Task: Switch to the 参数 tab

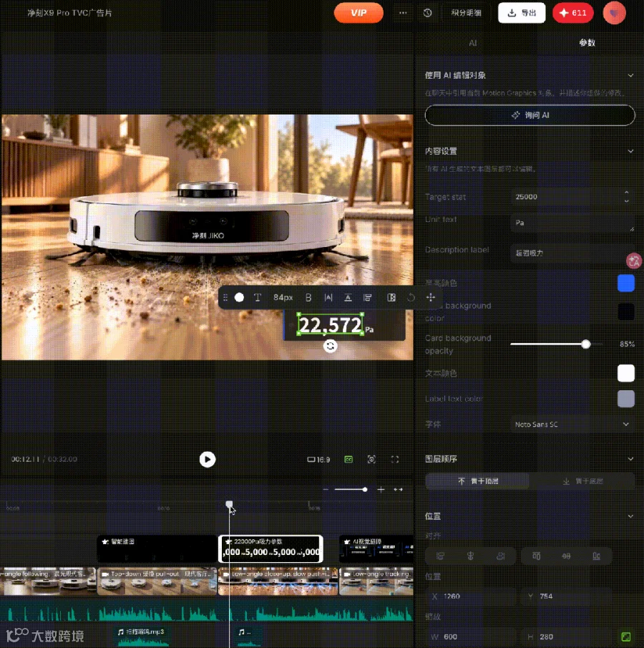Action: pyautogui.click(x=587, y=43)
